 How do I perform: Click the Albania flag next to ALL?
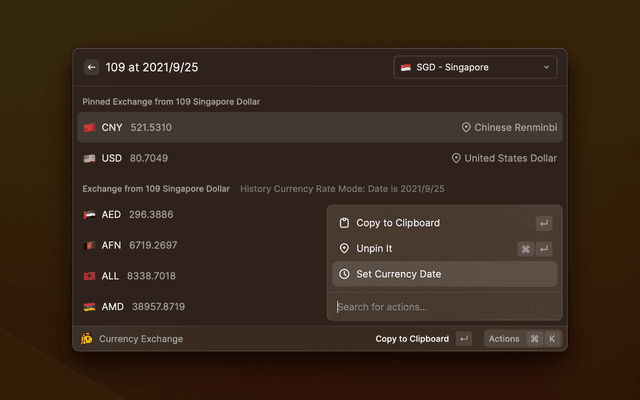pyautogui.click(x=90, y=276)
